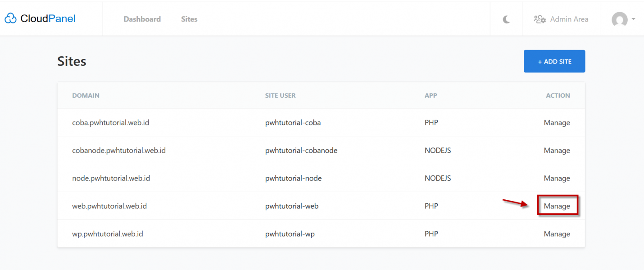Select domain coba.pwhtutorial.web.id
The width and height of the screenshot is (644, 270).
[x=110, y=122]
